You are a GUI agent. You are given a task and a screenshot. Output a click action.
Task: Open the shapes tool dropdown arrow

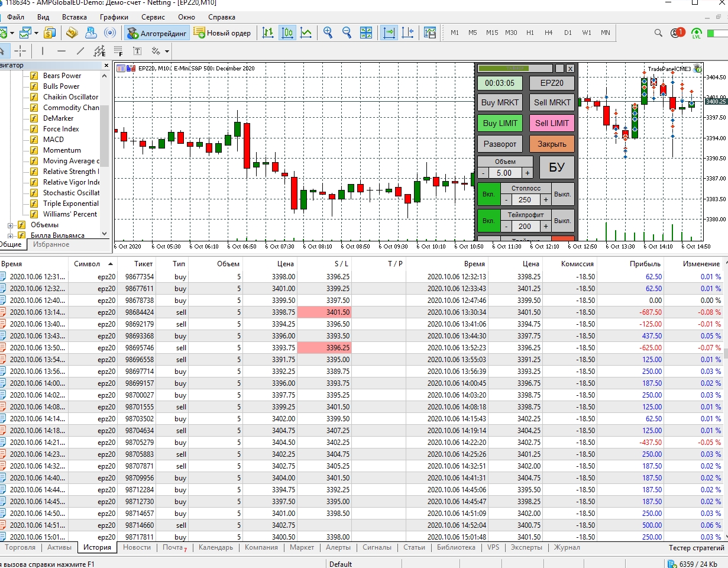(167, 51)
